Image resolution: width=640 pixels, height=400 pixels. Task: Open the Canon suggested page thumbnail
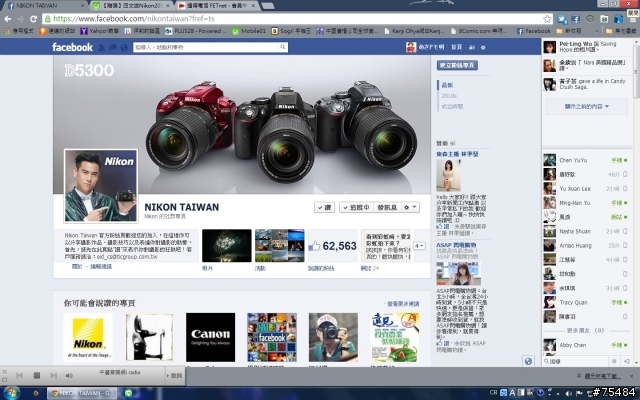pyautogui.click(x=210, y=337)
